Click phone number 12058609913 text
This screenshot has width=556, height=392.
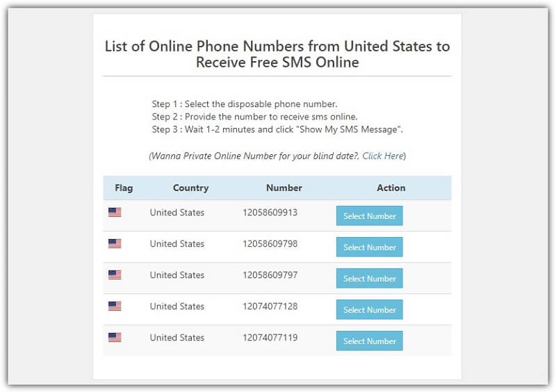pos(270,212)
